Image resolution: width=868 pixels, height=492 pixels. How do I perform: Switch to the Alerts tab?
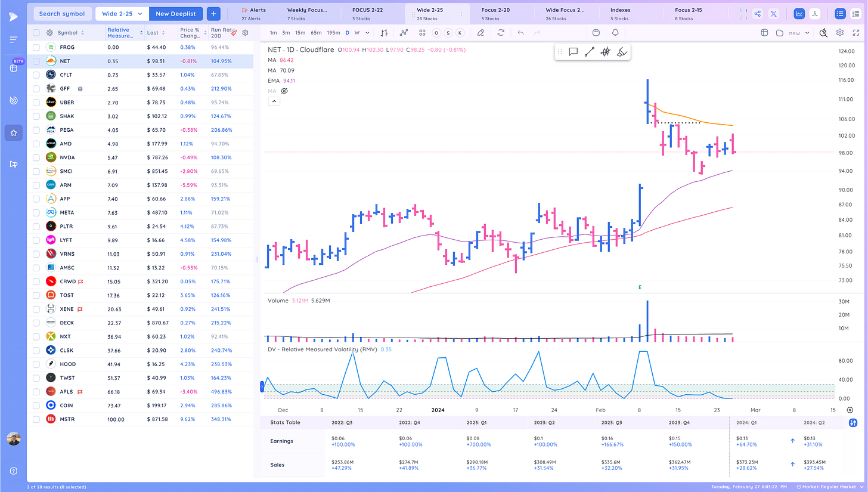255,14
